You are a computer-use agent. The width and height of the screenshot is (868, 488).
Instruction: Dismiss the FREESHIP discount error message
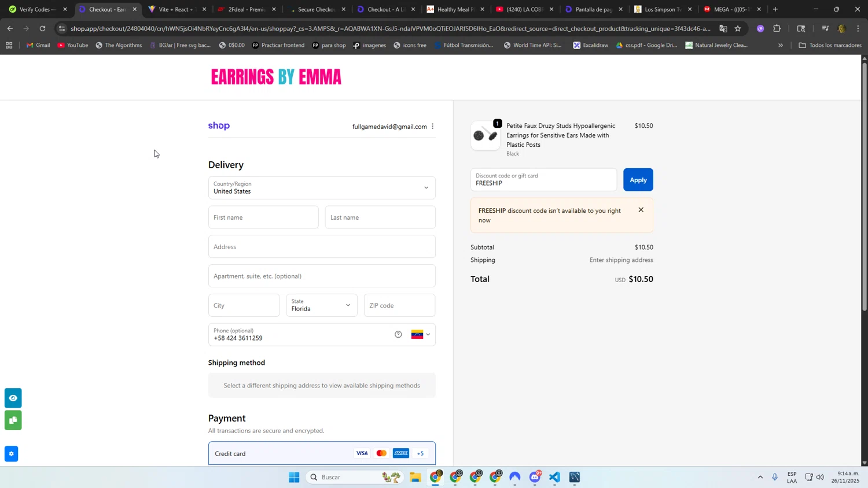pyautogui.click(x=641, y=210)
